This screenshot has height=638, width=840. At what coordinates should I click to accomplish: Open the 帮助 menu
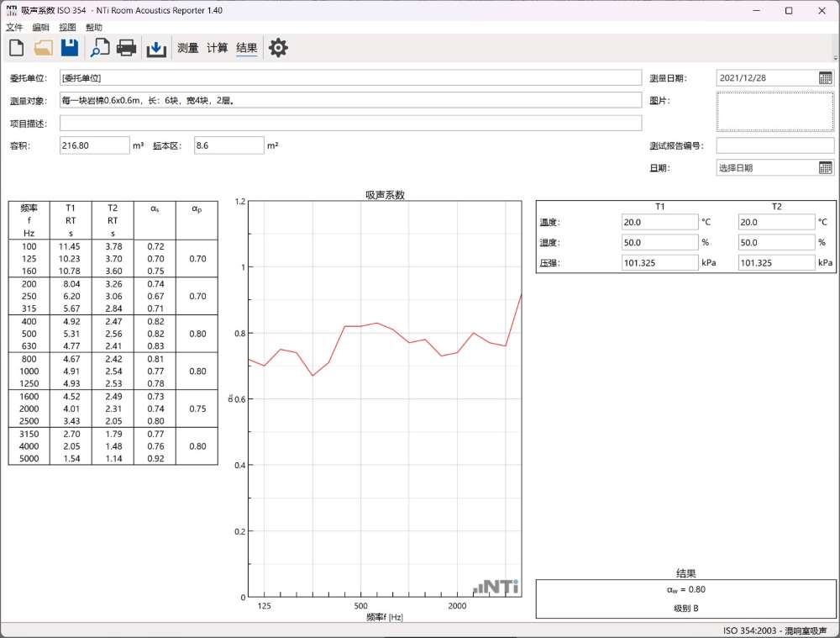[x=94, y=28]
